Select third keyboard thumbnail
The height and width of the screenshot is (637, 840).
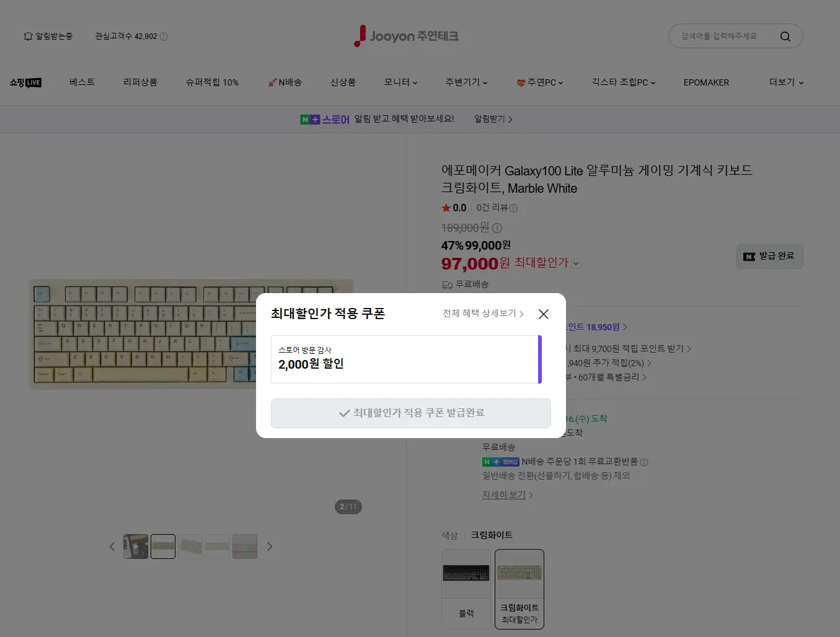click(x=190, y=547)
